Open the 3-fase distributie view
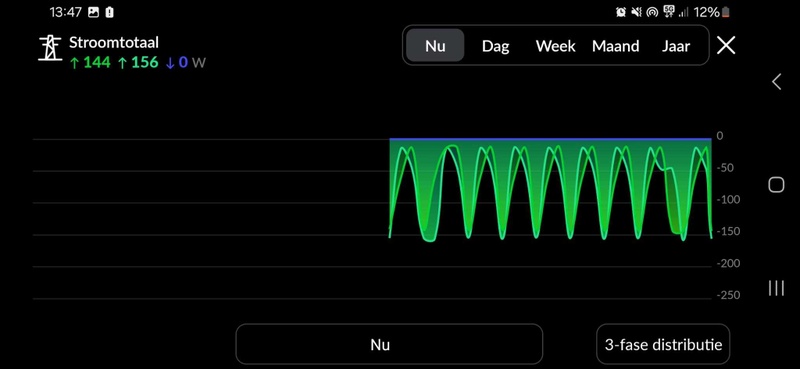 [663, 344]
